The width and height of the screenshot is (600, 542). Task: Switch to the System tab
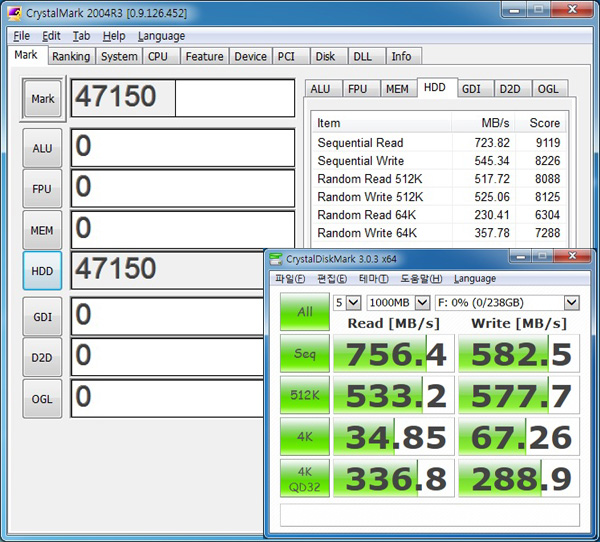pyautogui.click(x=119, y=56)
